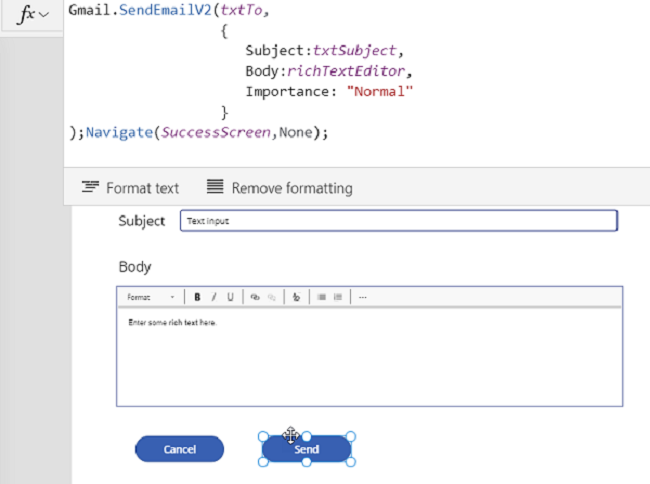This screenshot has width=650, height=484.
Task: Click the SuccessScreen reference in formula
Action: click(216, 133)
